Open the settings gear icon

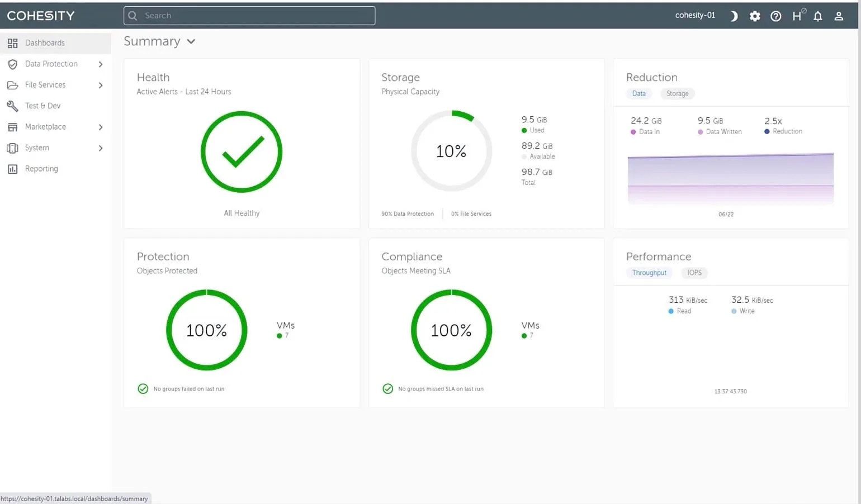[755, 16]
